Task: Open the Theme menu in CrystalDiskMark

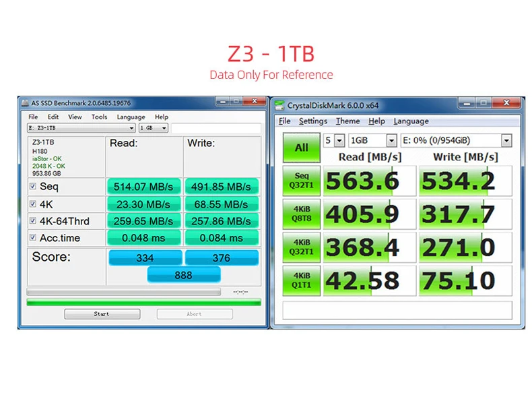Action: point(347,121)
